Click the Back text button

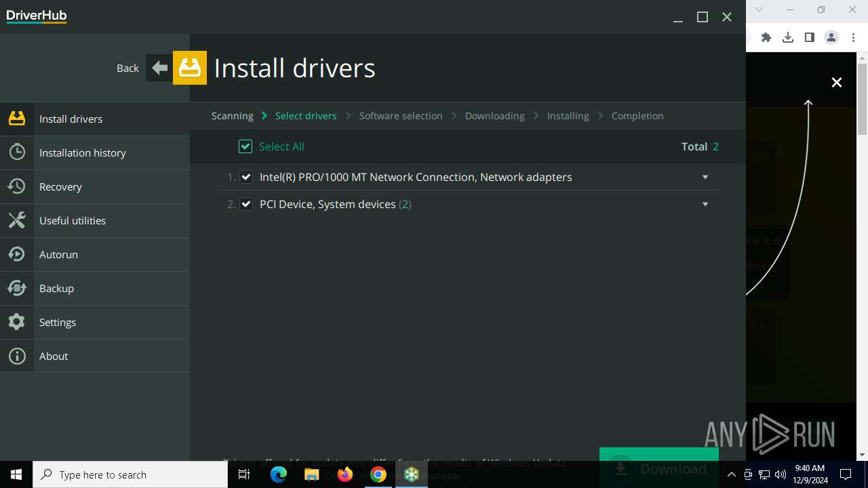click(127, 68)
